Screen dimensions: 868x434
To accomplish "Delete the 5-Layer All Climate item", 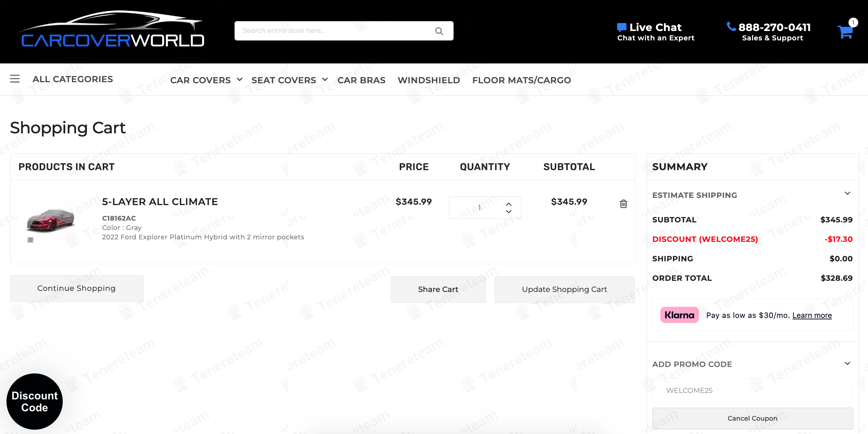I will click(x=623, y=204).
